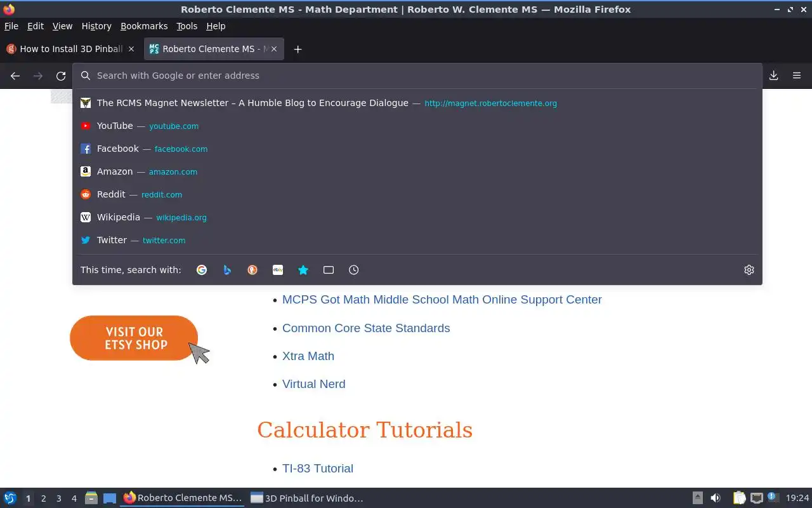
Task: Choose the Amazon suggestion
Action: point(417,171)
